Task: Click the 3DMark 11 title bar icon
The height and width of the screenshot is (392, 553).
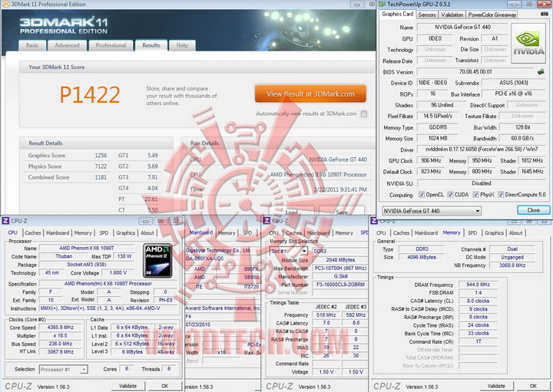Action: (x=5, y=5)
